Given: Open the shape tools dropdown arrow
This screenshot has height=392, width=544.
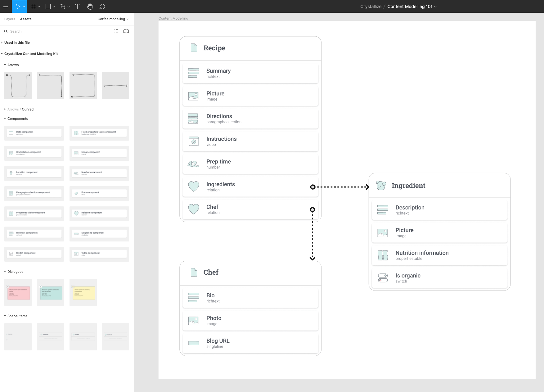Looking at the screenshot, I should (54, 7).
